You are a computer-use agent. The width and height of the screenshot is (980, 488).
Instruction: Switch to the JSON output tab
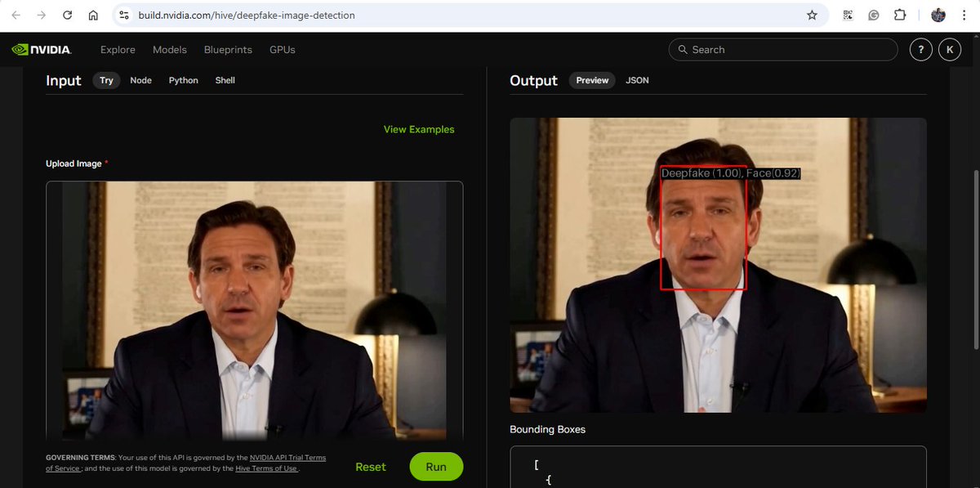coord(637,80)
